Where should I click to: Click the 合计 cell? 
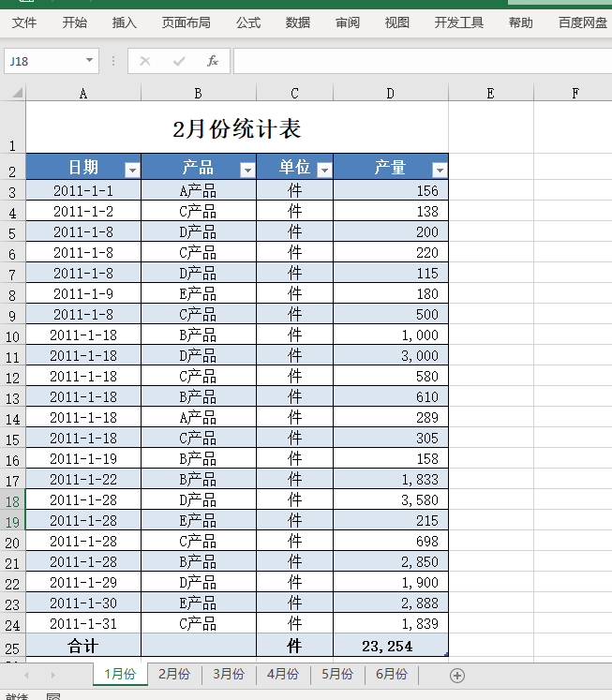click(x=83, y=646)
